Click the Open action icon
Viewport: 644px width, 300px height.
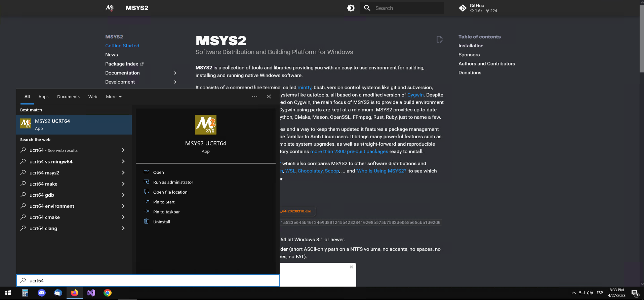(146, 172)
